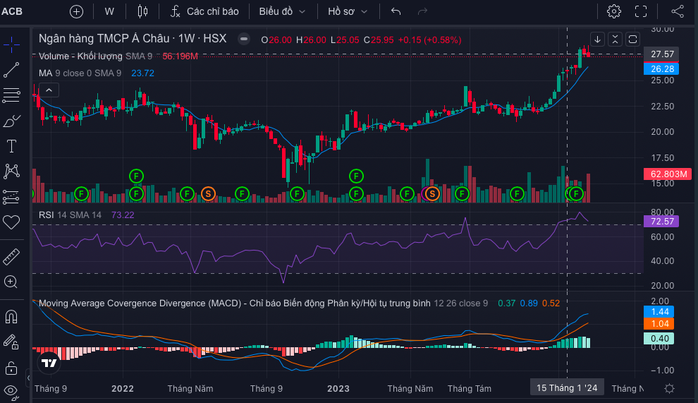The height and width of the screenshot is (403, 698).
Task: Select the crosshair cursor tool
Action: pos(11,44)
